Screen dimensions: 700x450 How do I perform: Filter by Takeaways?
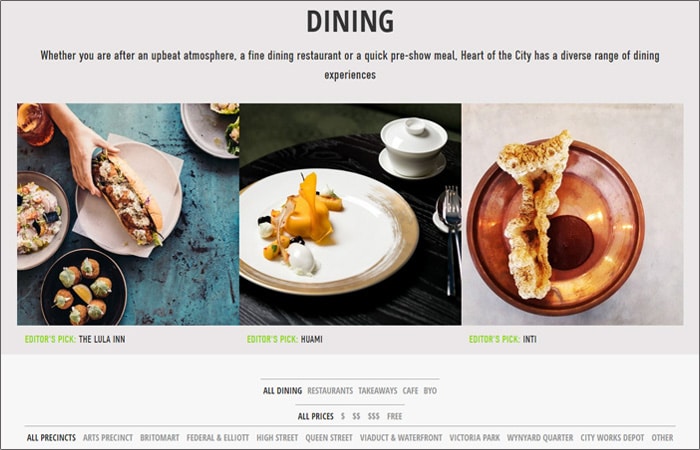(x=378, y=391)
